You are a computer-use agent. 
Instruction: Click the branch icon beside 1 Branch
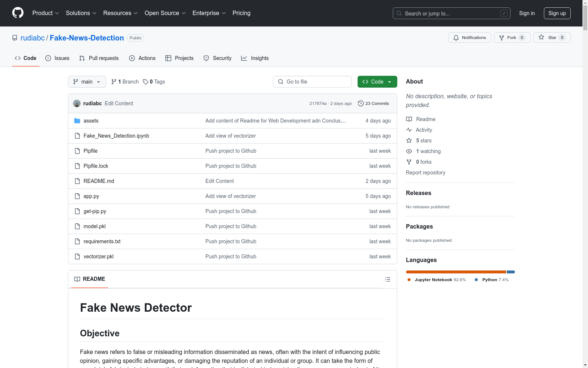click(x=114, y=82)
